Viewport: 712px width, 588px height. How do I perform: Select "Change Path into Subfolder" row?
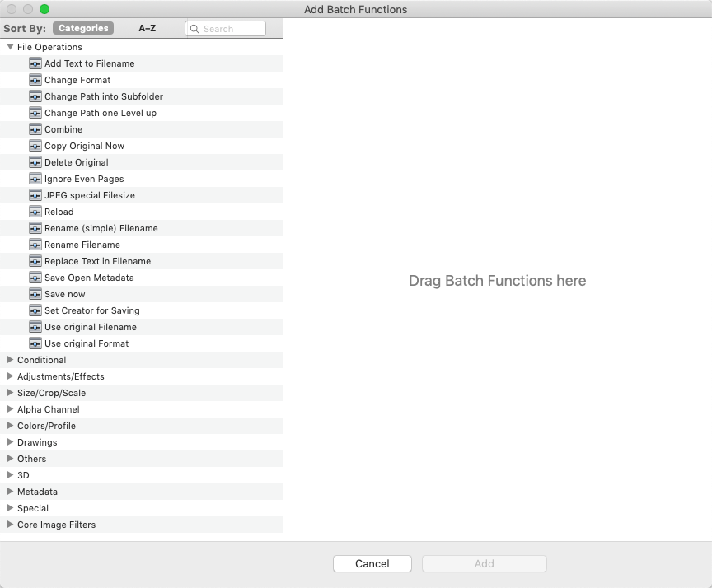pyautogui.click(x=141, y=96)
